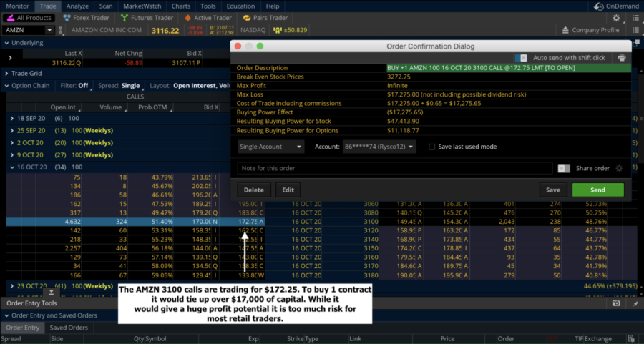Open the Charts tab
The height and width of the screenshot is (344, 644).
[181, 6]
